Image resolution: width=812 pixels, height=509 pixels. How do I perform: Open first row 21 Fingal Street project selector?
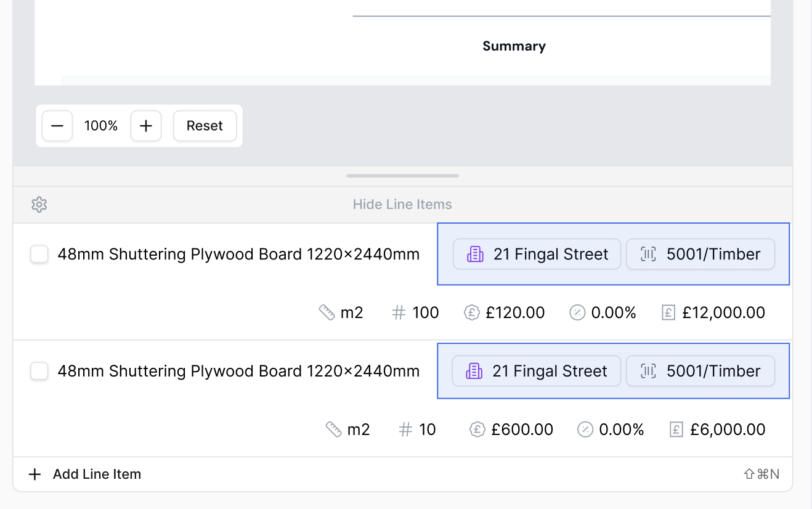pos(537,254)
